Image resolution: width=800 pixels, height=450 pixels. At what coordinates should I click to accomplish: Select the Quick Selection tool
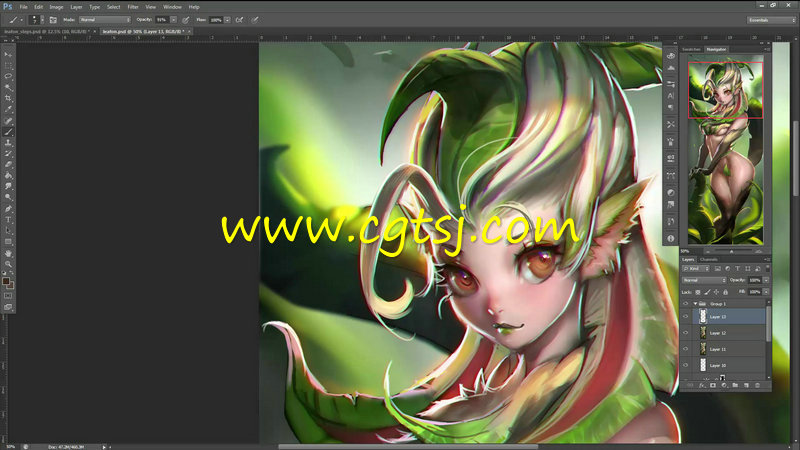point(8,87)
